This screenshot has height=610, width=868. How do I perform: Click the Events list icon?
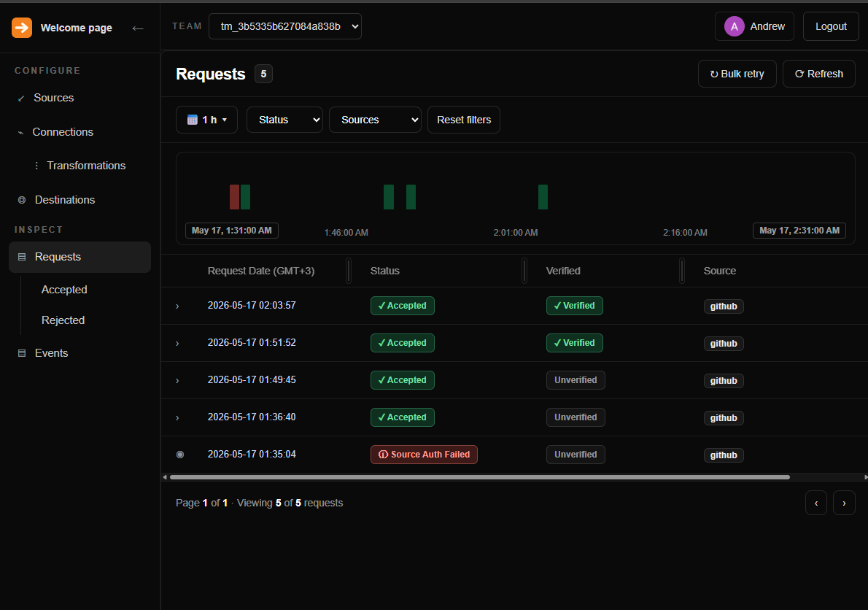[x=22, y=353]
